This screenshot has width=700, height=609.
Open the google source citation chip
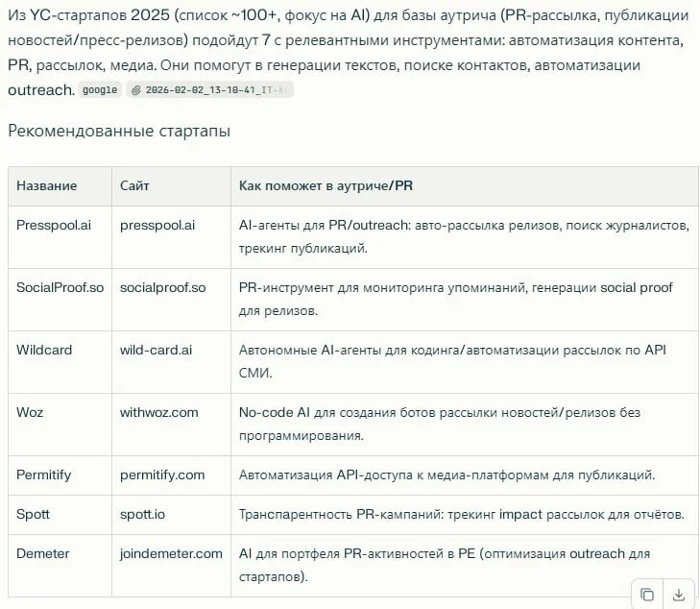pos(100,90)
